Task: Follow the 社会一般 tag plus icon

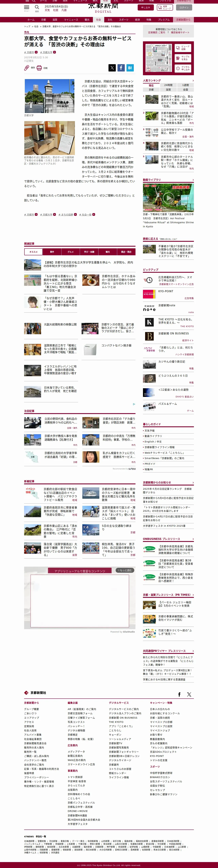Action: click(x=94, y=214)
